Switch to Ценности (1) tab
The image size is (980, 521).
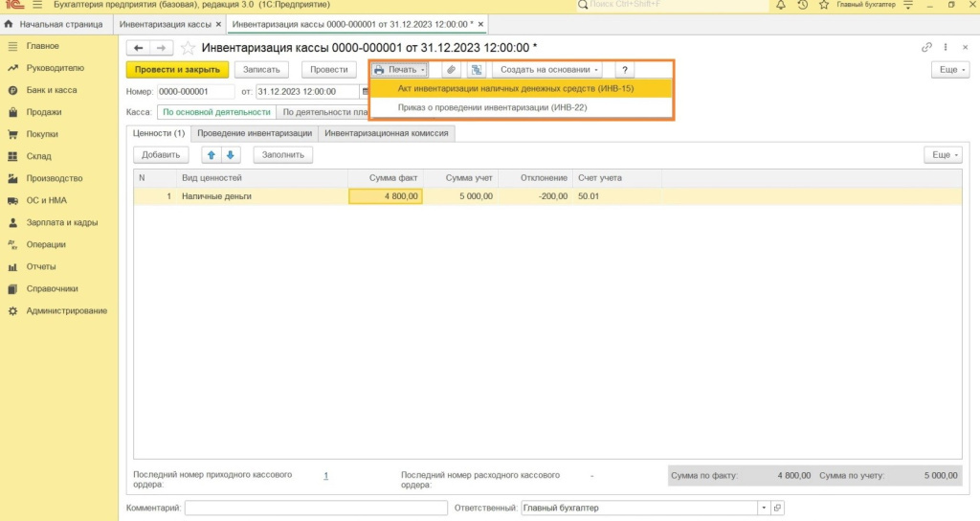click(159, 133)
